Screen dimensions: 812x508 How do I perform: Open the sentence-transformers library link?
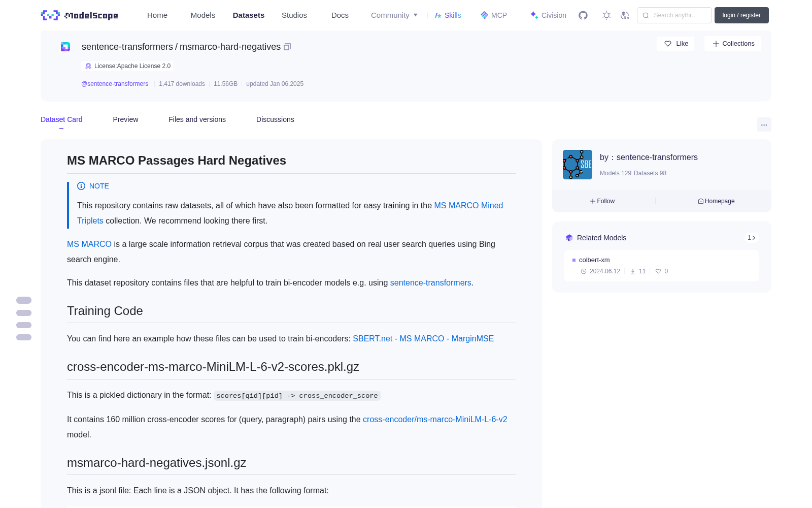click(x=430, y=282)
